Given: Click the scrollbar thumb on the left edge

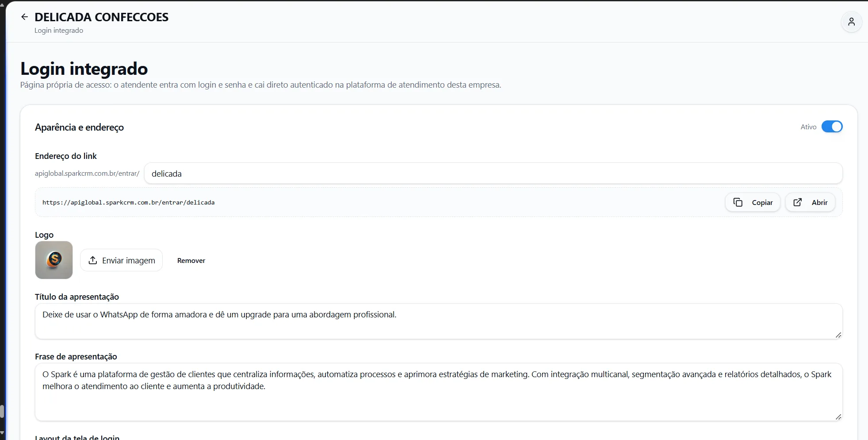Looking at the screenshot, I should click(x=2, y=411).
